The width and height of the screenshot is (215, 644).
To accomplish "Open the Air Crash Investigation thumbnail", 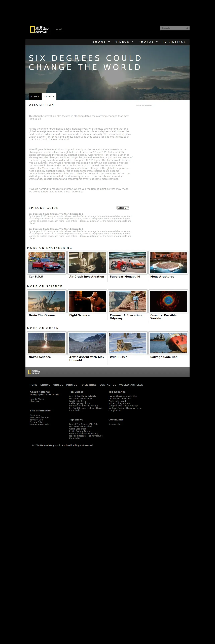I will pyautogui.click(x=87, y=262).
